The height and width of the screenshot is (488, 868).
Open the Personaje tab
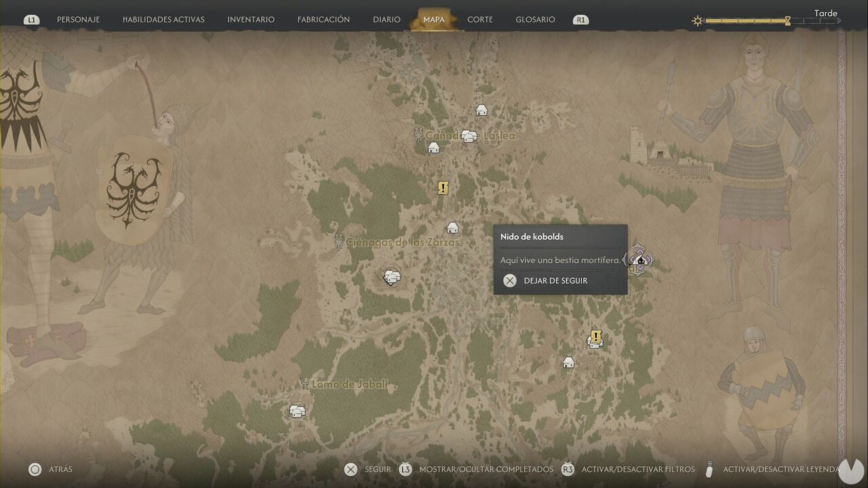78,20
